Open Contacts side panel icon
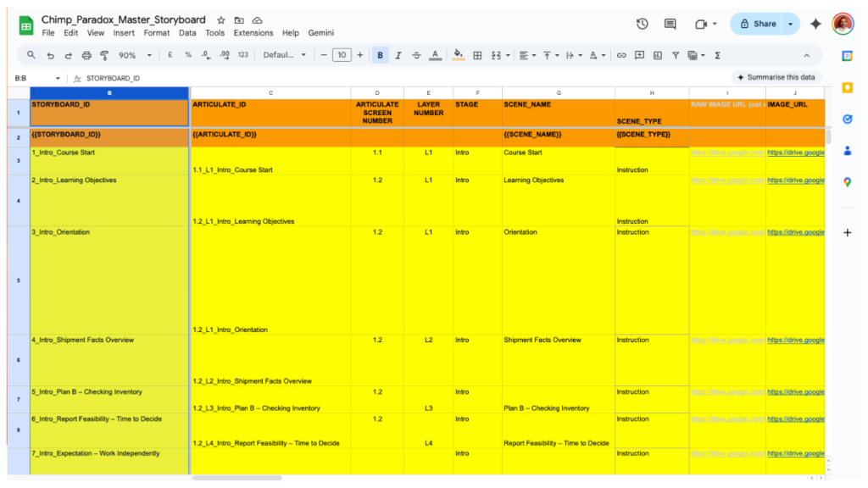This screenshot has width=868, height=488. click(847, 151)
